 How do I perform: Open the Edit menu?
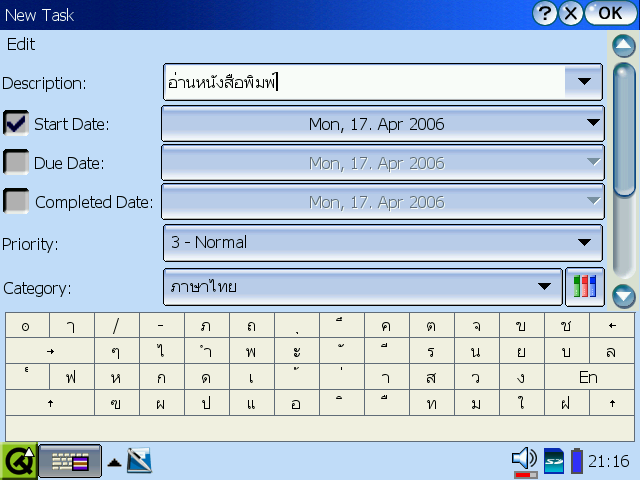[21, 44]
